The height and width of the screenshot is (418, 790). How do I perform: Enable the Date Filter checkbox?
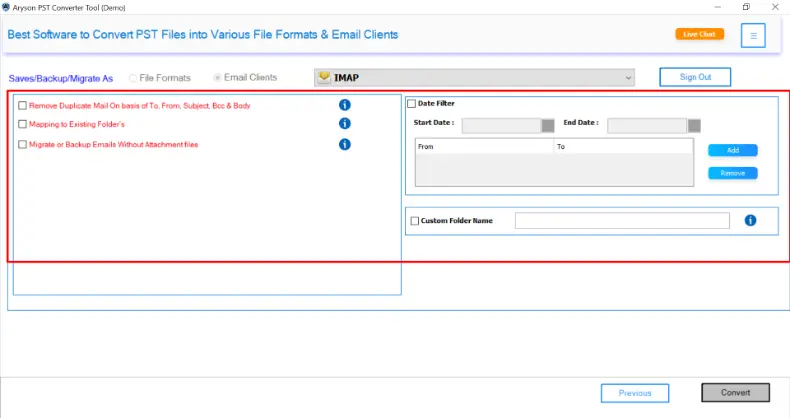tap(412, 103)
